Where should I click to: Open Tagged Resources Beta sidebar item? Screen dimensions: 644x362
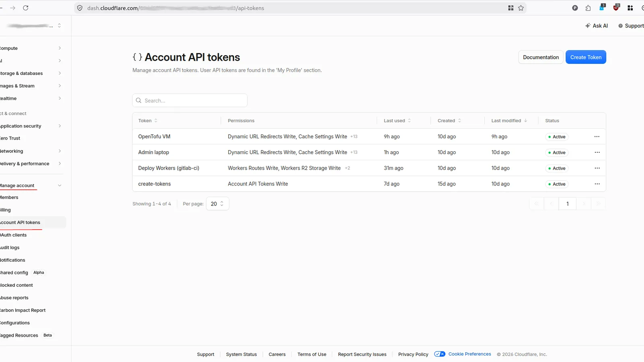click(26, 335)
